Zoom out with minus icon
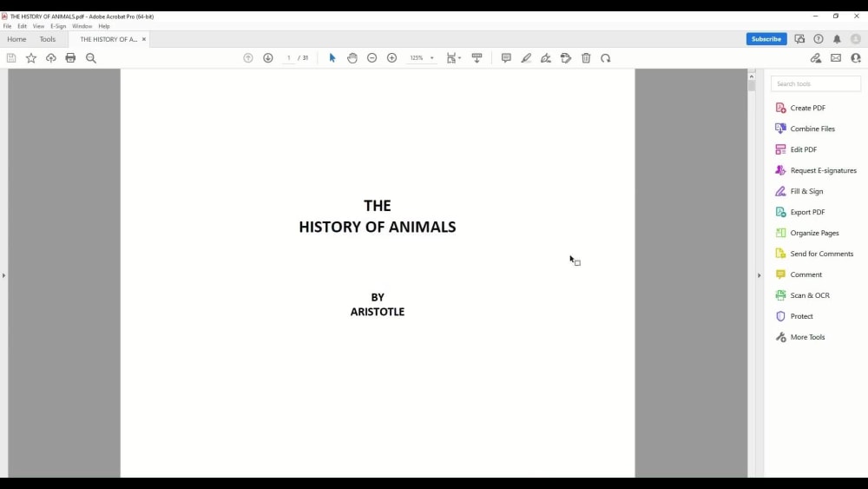 (372, 58)
